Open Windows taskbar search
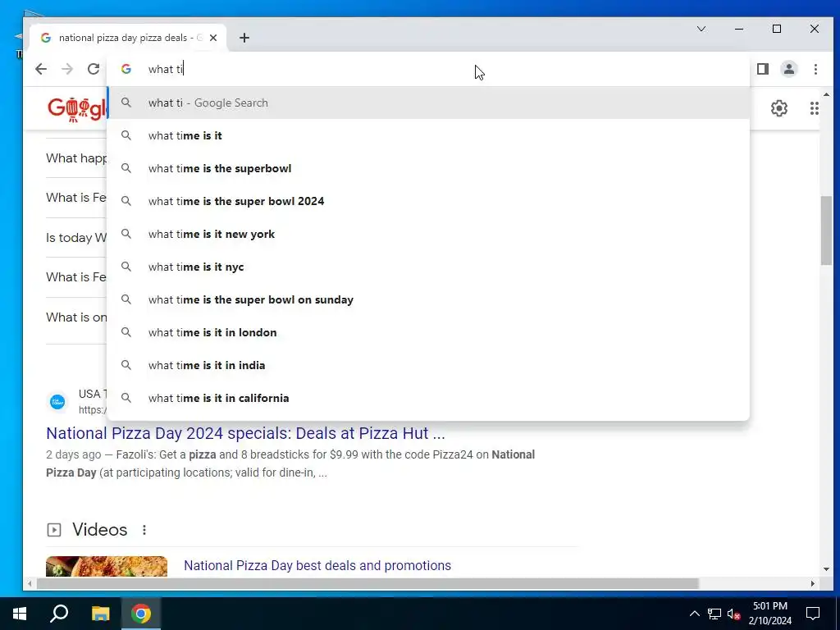 59,614
